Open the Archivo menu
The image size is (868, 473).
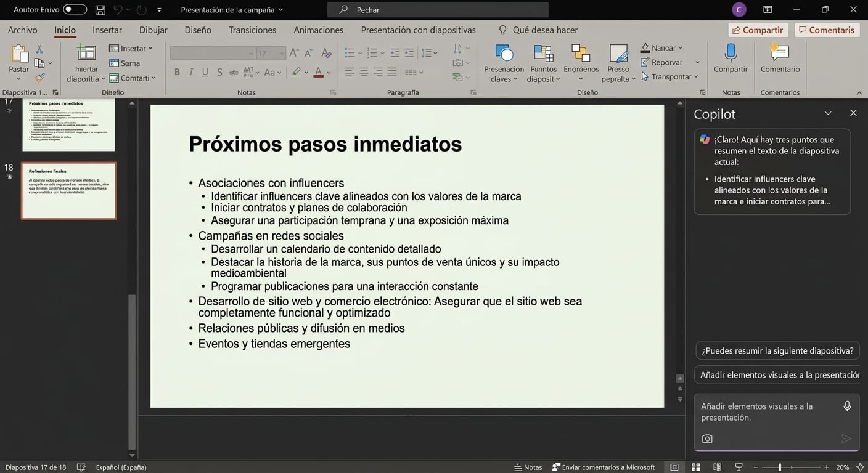[x=23, y=30]
